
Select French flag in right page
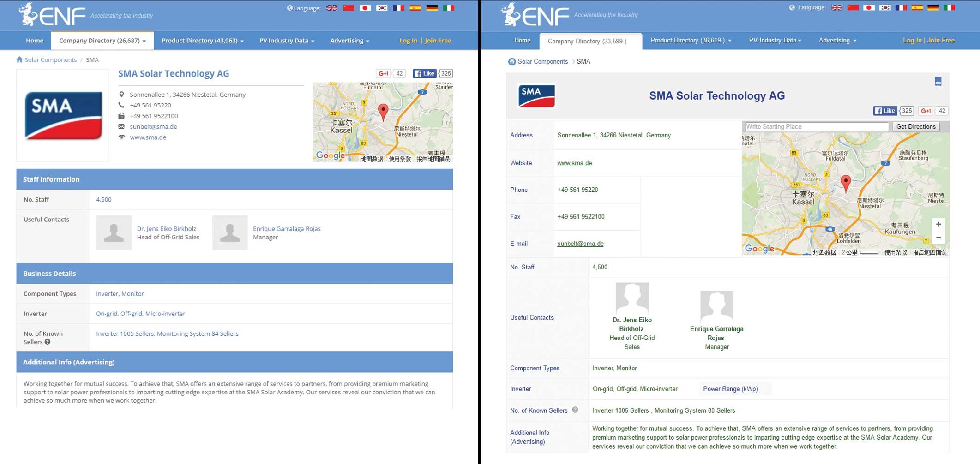point(901,7)
